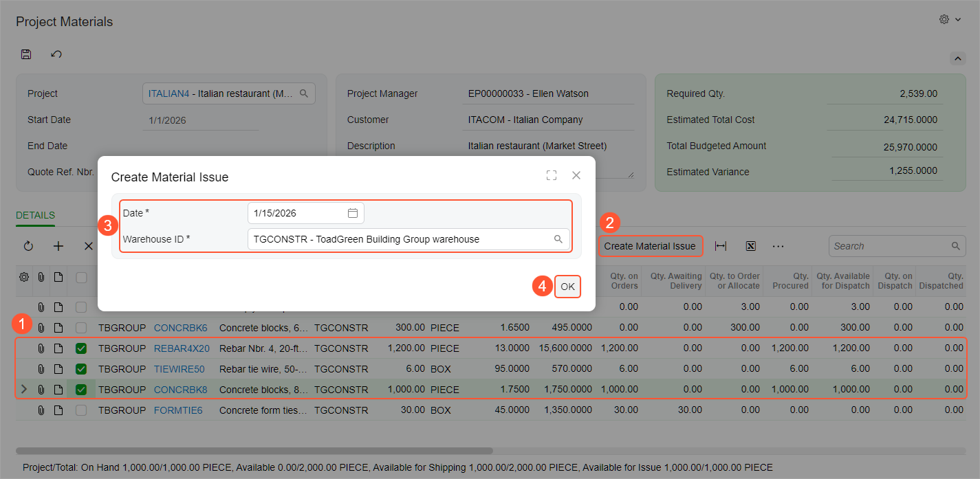
Task: Select the 15,600.0000 cost cell
Action: (565, 348)
